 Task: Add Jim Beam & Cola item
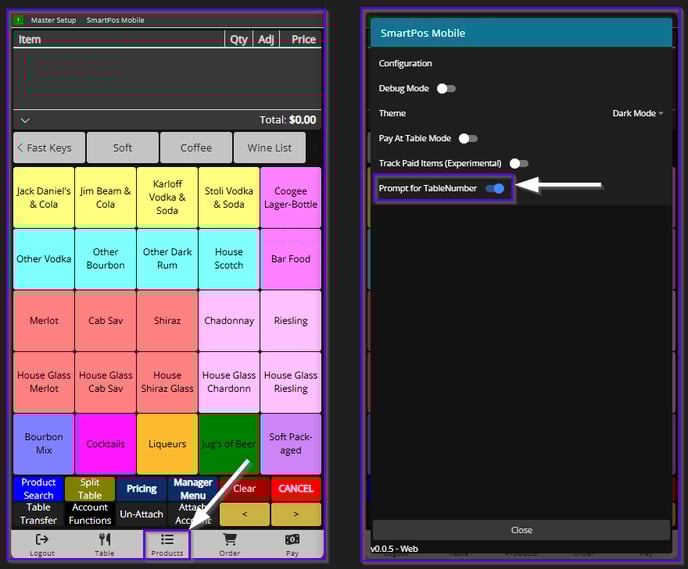105,197
